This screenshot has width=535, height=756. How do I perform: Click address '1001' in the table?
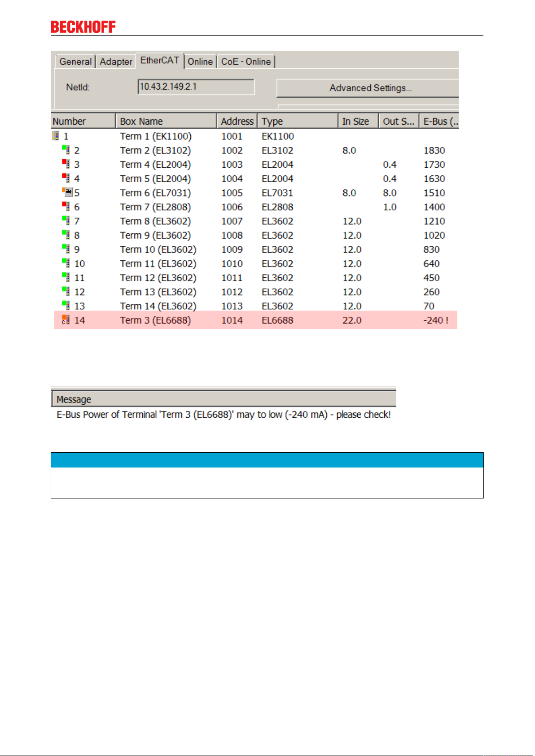232,136
